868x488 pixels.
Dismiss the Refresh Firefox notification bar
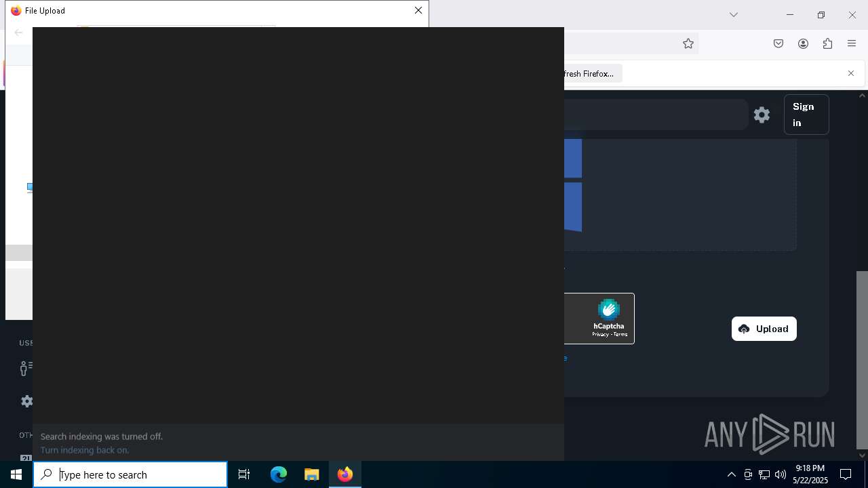pos(851,73)
